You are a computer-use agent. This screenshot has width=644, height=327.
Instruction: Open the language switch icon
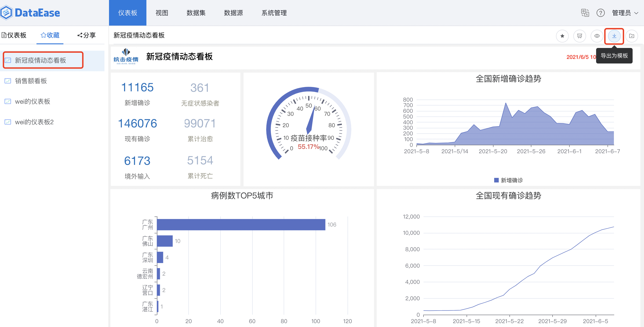585,13
